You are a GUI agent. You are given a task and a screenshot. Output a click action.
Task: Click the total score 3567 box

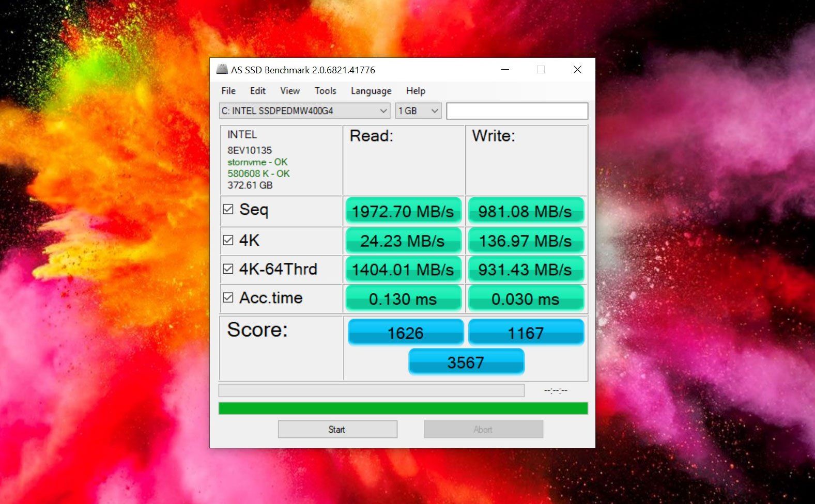pyautogui.click(x=466, y=362)
